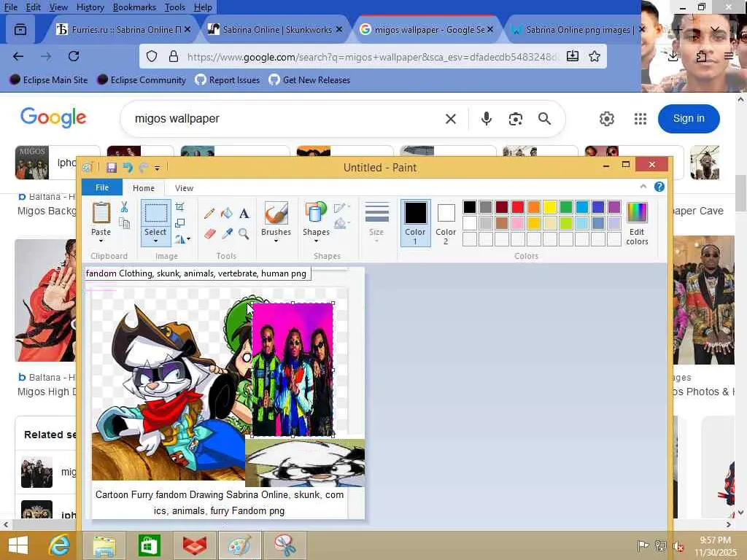Screen dimensions: 747x560
Task: Click the Paste clipboard icon in Paint
Action: click(x=101, y=213)
